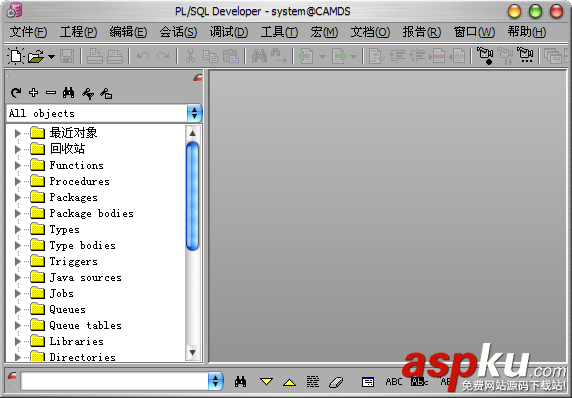572x398 pixels.
Task: Click the Redo arrow icon
Action: (x=163, y=56)
